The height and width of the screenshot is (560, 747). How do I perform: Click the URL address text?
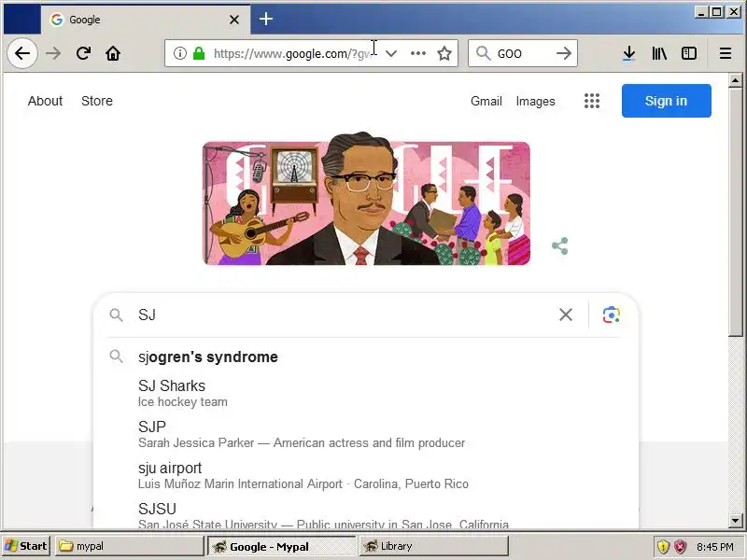pos(291,54)
